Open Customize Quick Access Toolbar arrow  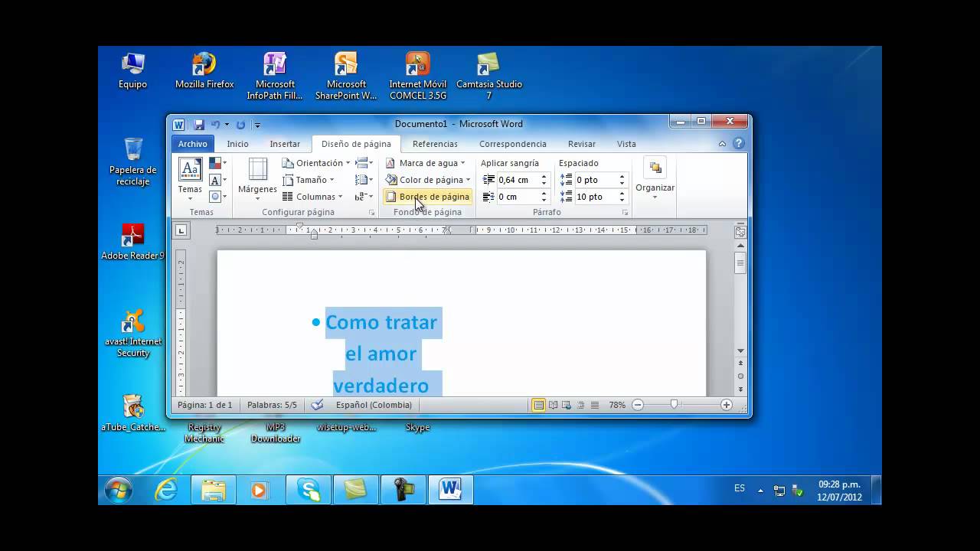pyautogui.click(x=257, y=125)
